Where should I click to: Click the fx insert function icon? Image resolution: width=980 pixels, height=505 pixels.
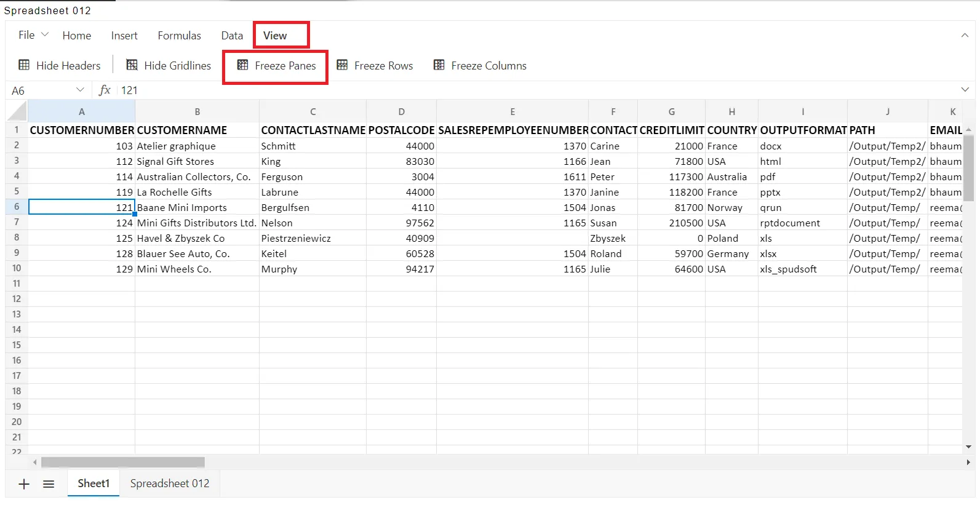(x=105, y=90)
